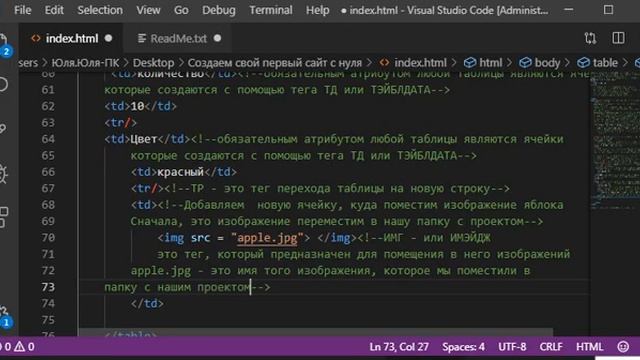Click the word 'Цвет' on line 64
640x360 pixels.
point(144,139)
